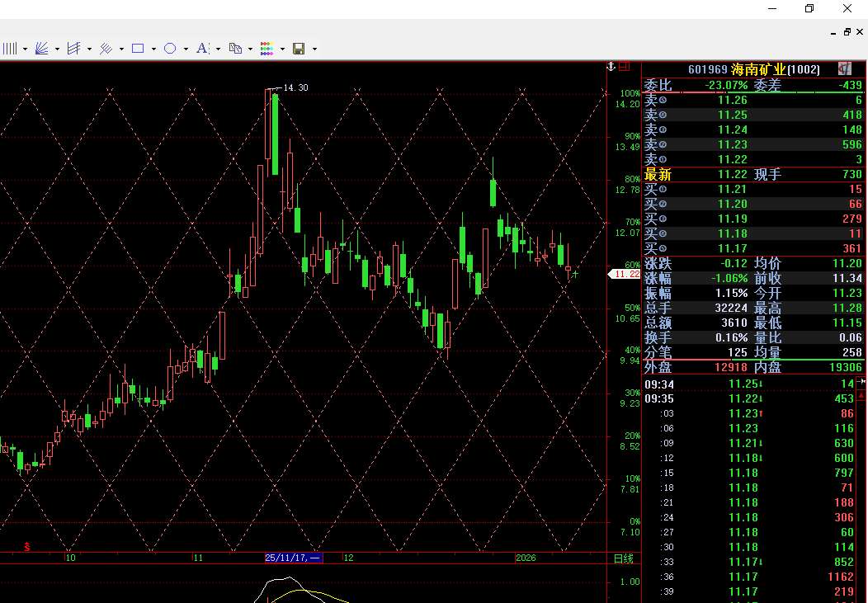The width and height of the screenshot is (868, 603).
Task: Click the red arrow on tick list scrollbar
Action: [861, 396]
